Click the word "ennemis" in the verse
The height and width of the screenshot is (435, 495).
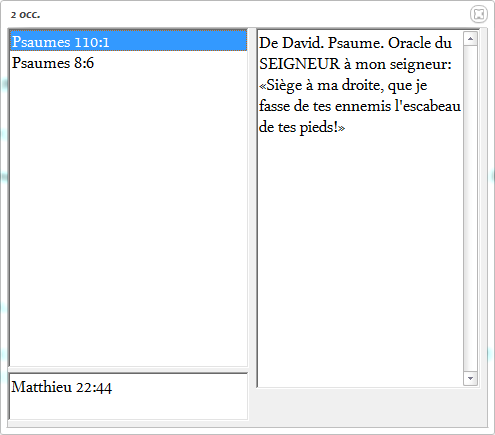pos(363,106)
